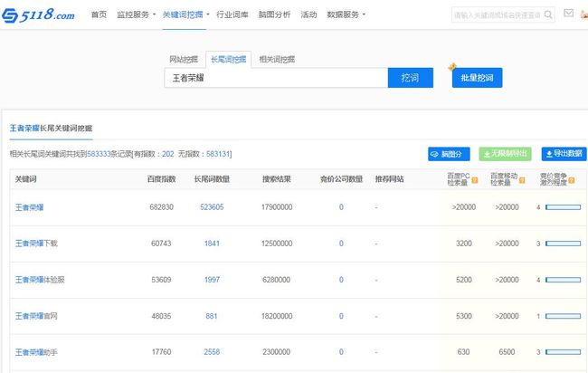This screenshot has width=588, height=373.
Task: Click long-tail count 1997
Action: click(x=212, y=280)
